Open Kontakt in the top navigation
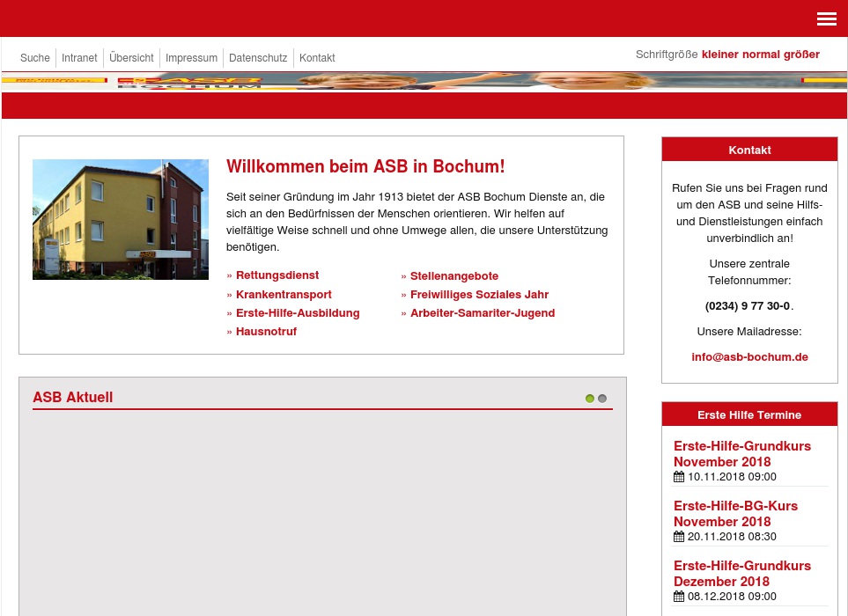Screen dimensions: 848x616 (x=317, y=58)
